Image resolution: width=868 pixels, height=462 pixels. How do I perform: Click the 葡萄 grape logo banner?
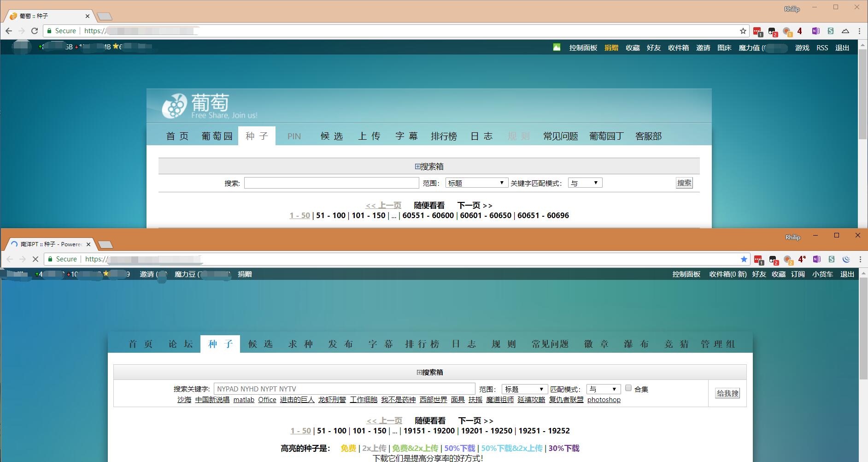click(210, 106)
